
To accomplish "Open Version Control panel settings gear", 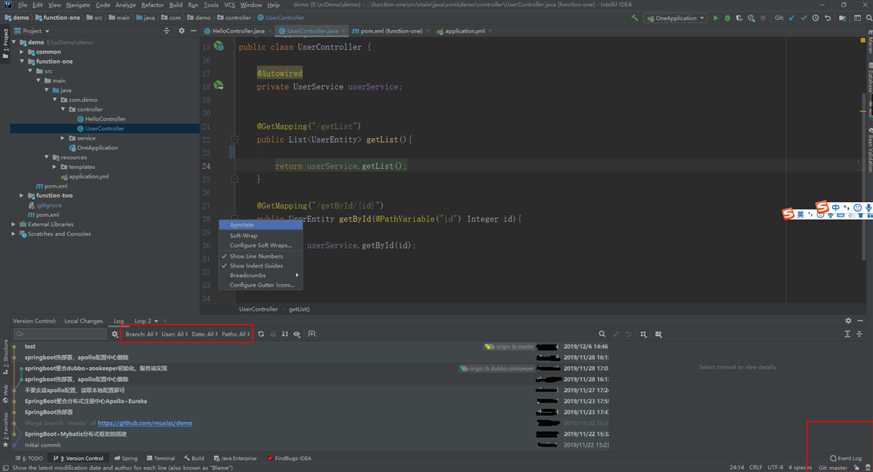I will [848, 321].
